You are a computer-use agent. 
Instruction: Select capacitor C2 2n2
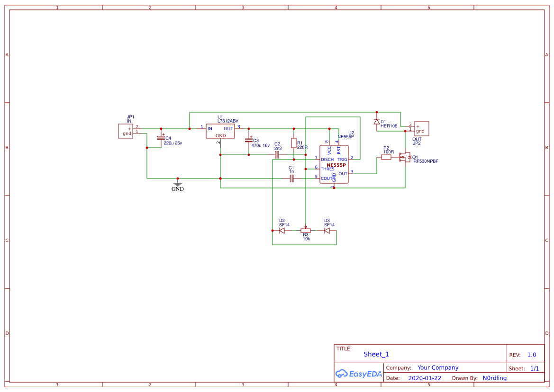[277, 154]
